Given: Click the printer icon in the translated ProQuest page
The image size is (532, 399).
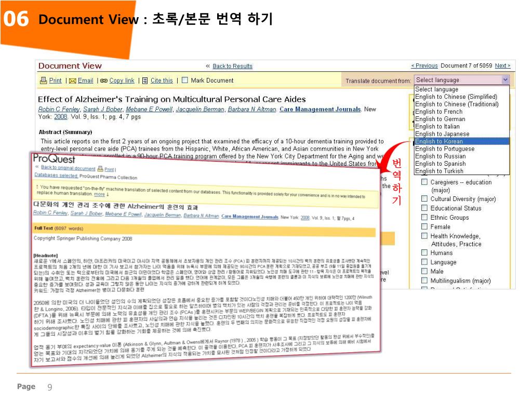Looking at the screenshot, I should pos(100,169).
